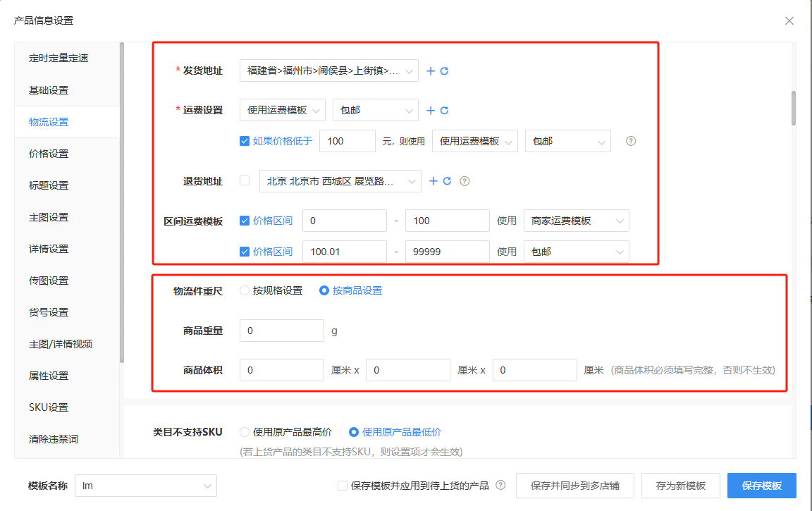The height and width of the screenshot is (511, 812).
Task: Toggle 如果价格低于 checkbox
Action: (245, 141)
